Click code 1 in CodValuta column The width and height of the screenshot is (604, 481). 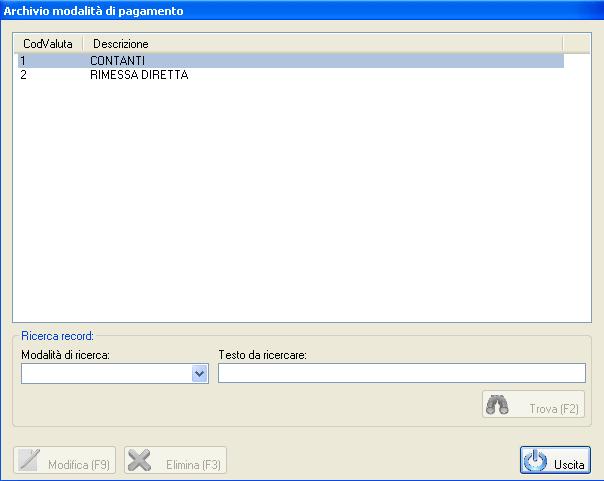pyautogui.click(x=23, y=61)
